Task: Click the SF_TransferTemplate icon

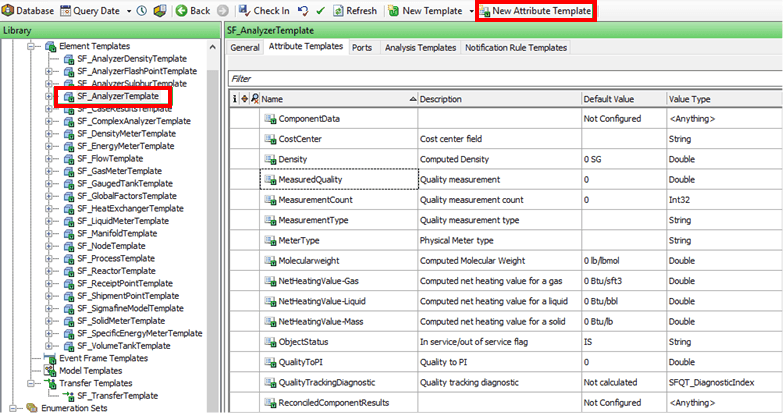Action: [69, 396]
